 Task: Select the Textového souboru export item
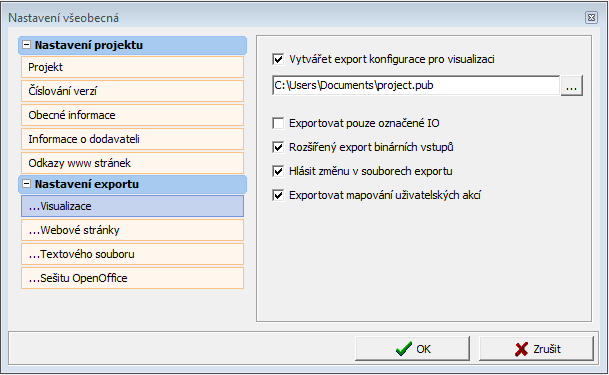[132, 254]
